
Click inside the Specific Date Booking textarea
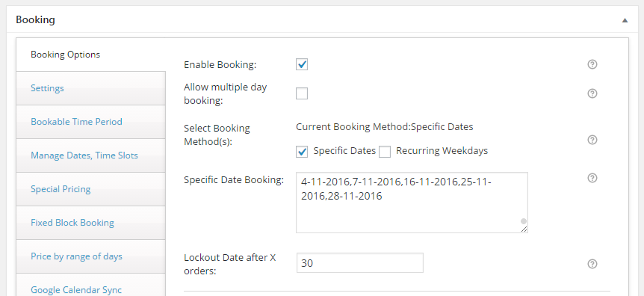pos(412,203)
